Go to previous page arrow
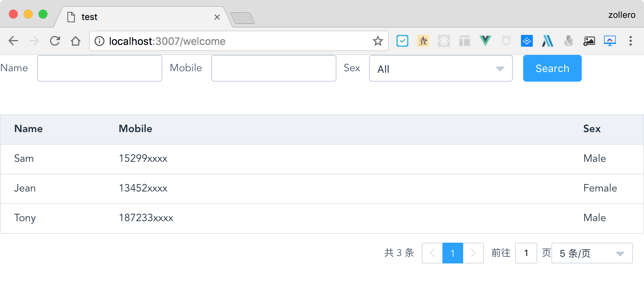Viewport: 644px width, 282px height. tap(432, 253)
